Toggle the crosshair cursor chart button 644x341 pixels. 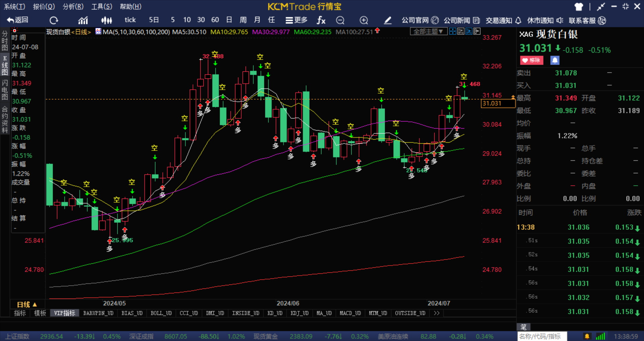pyautogui.click(x=452, y=31)
